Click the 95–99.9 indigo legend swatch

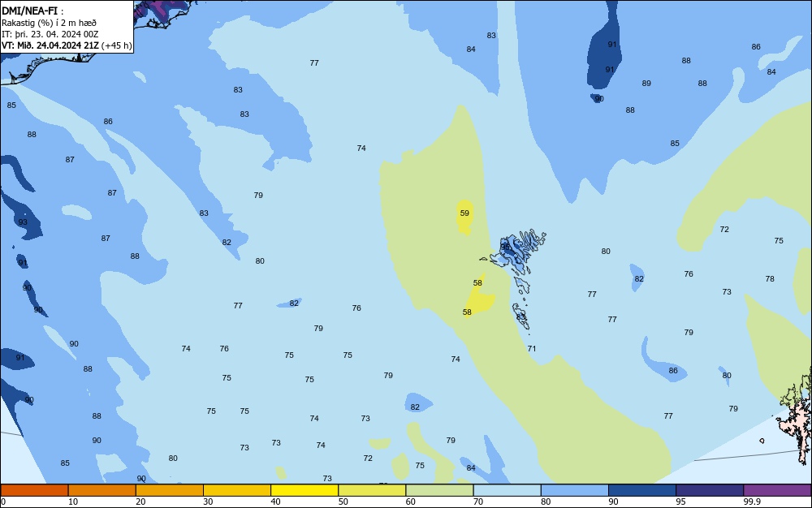(710, 490)
